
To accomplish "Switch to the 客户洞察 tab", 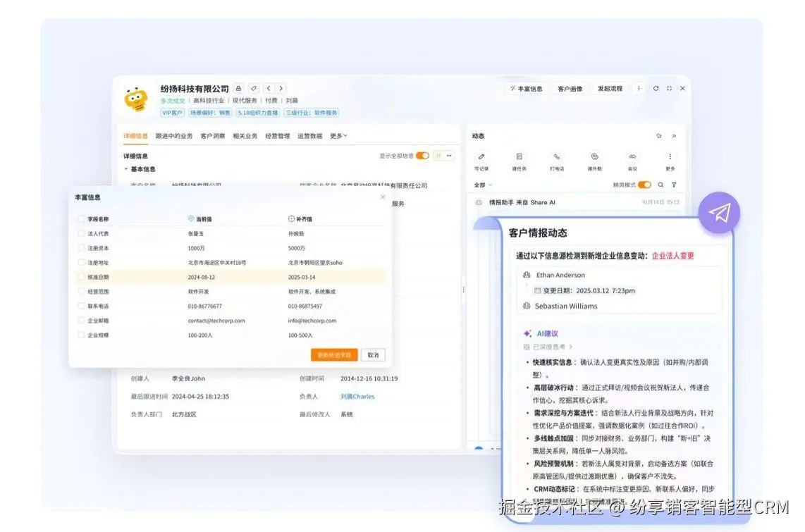I will pos(213,136).
